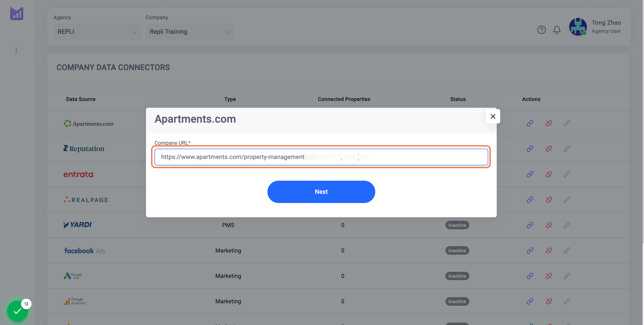Click the REALPAGE logo in the table
The width and height of the screenshot is (644, 325).
(x=86, y=200)
